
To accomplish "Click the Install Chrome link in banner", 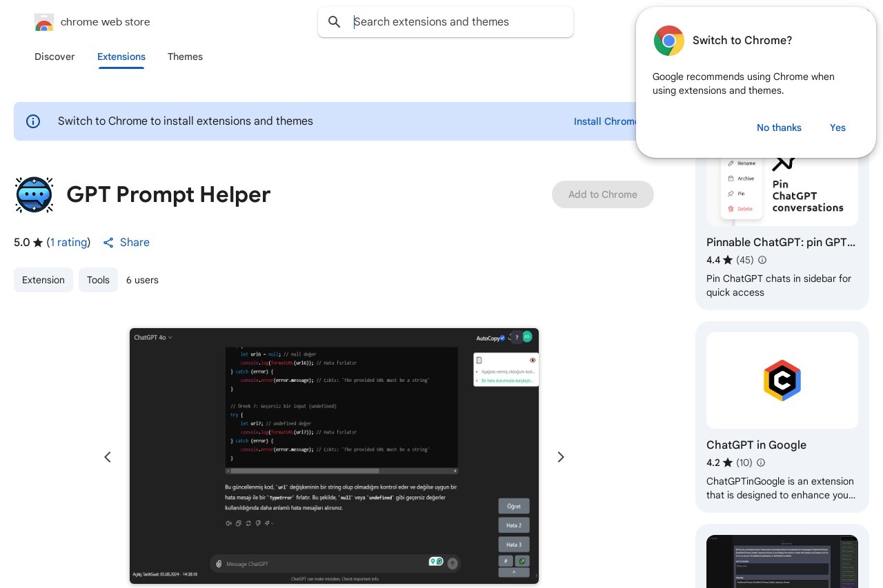I will [x=606, y=121].
